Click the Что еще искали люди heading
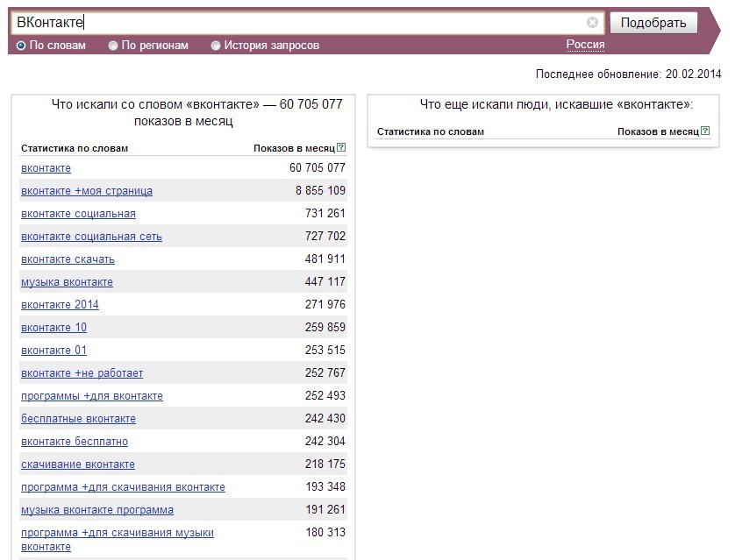 556,104
